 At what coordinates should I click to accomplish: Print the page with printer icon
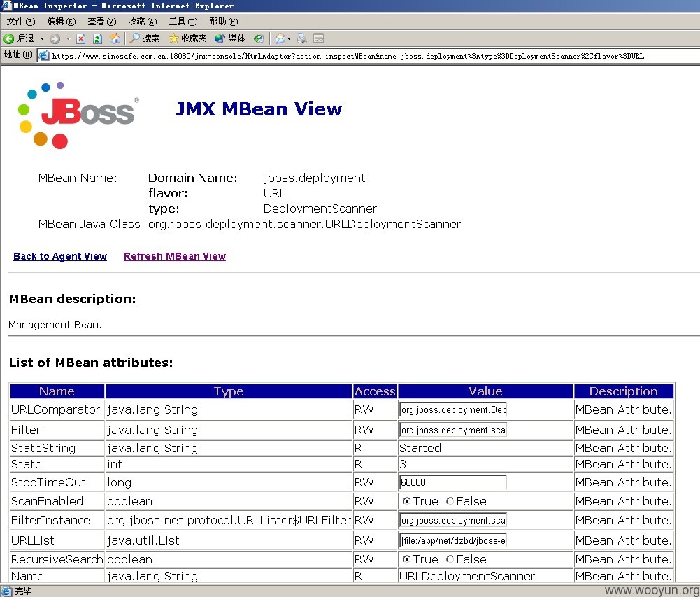coord(302,39)
